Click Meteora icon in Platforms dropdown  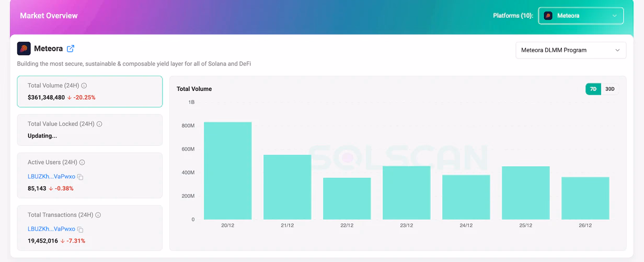tap(548, 16)
